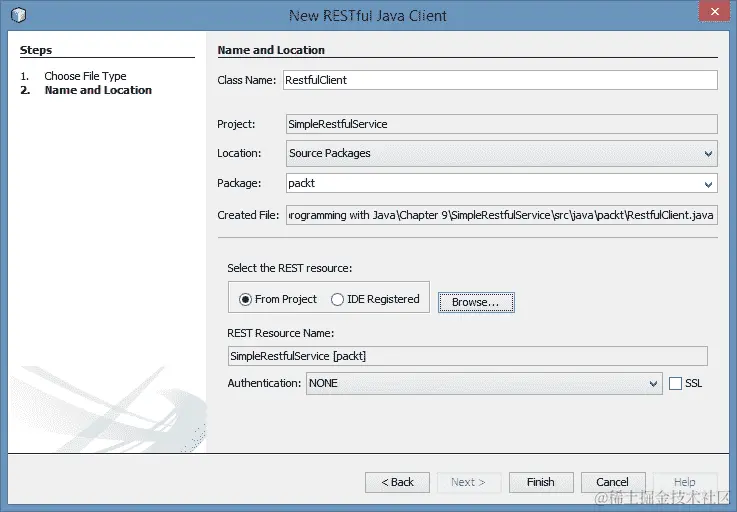Click the Created File path field
Screen dimensions: 737x512
pos(502,215)
